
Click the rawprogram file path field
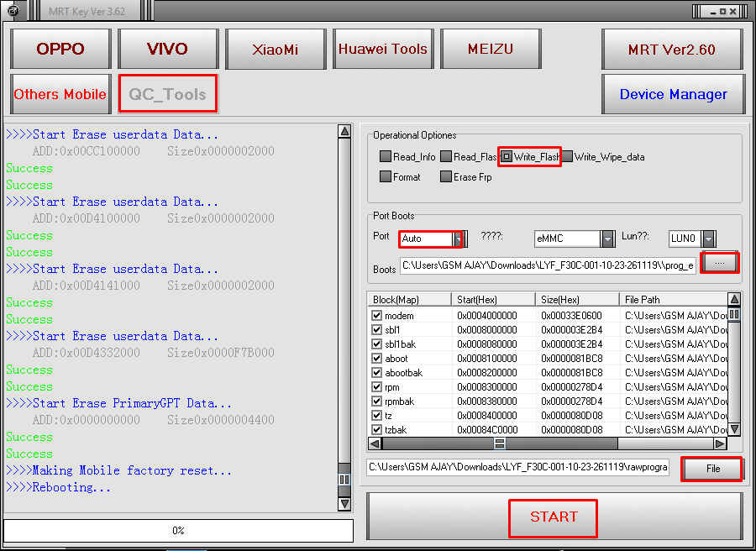517,467
